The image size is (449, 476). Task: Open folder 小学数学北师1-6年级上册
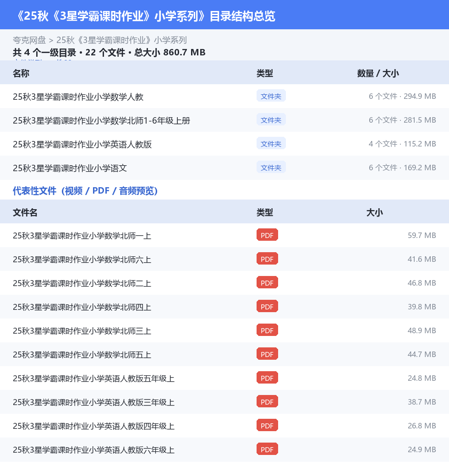point(101,120)
